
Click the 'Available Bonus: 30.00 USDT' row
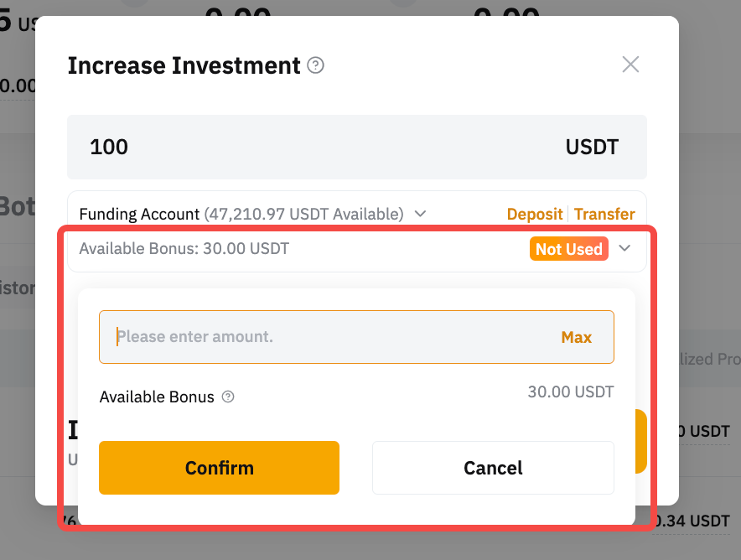tap(184, 249)
